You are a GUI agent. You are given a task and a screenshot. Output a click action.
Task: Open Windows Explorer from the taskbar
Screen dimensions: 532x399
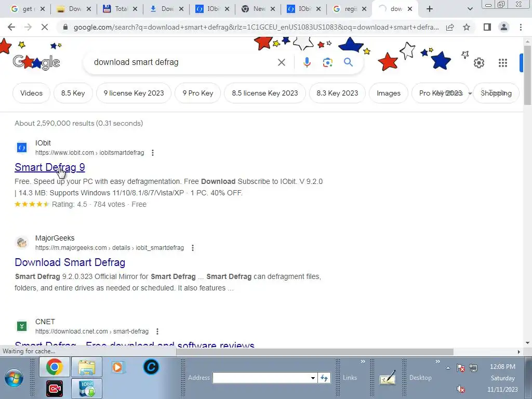point(87,367)
